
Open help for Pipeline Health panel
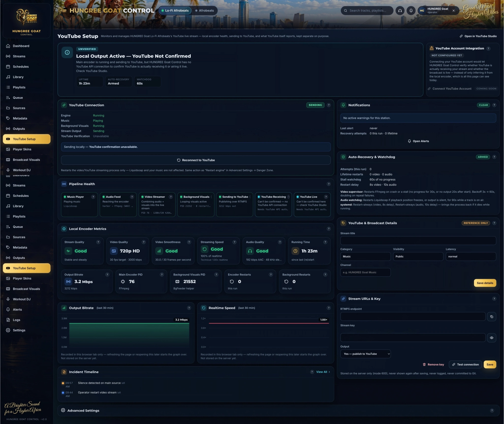(329, 184)
